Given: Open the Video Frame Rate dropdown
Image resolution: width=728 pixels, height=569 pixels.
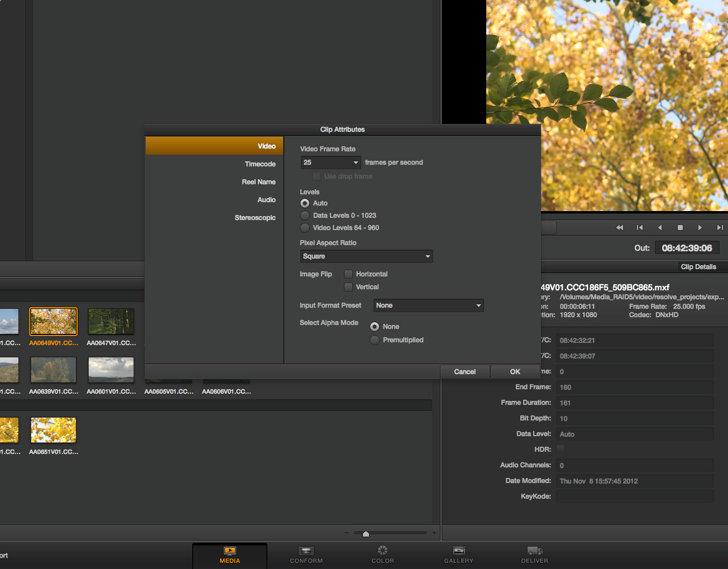Looking at the screenshot, I should point(331,162).
